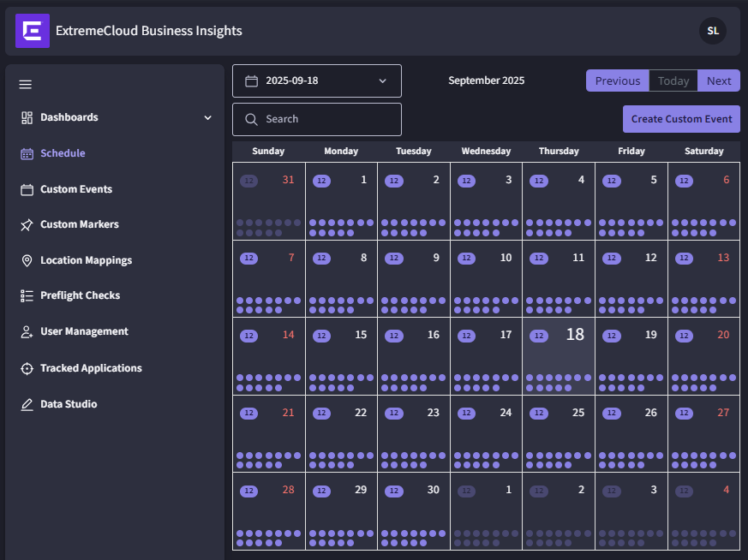The image size is (748, 560).
Task: Go to User Management page
Action: [84, 331]
